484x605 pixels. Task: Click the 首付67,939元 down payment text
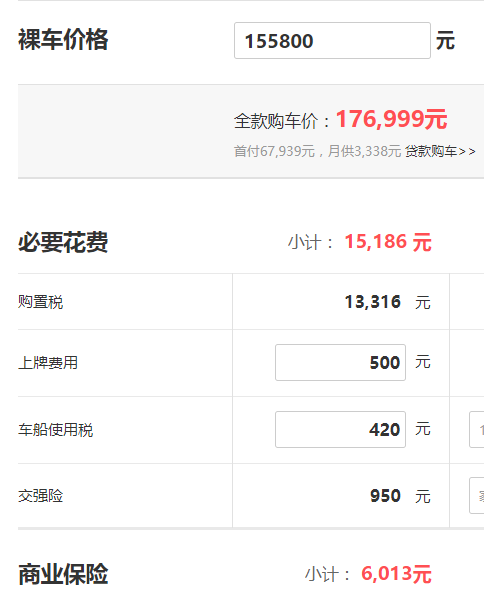point(274,151)
